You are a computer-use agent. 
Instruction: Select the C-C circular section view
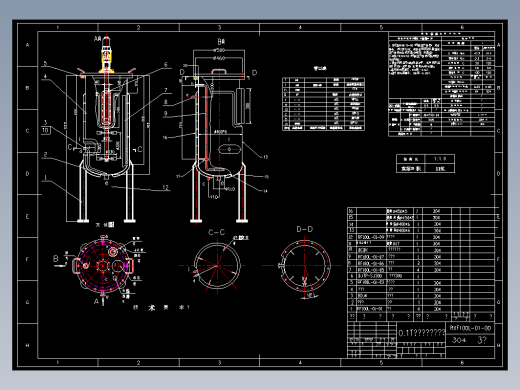[x=217, y=266]
